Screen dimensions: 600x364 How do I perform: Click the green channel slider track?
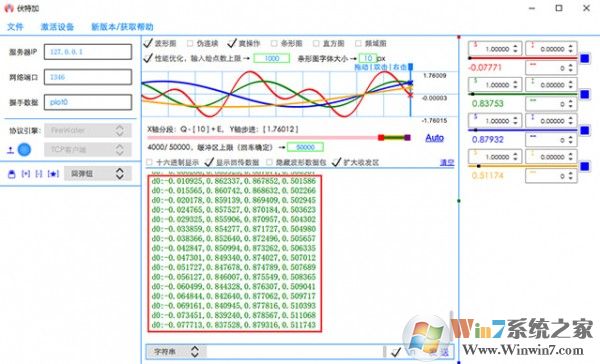(523, 94)
